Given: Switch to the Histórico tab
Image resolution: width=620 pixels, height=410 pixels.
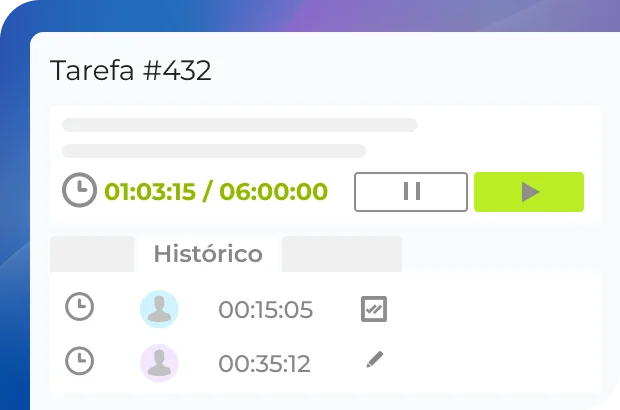Looking at the screenshot, I should [208, 254].
